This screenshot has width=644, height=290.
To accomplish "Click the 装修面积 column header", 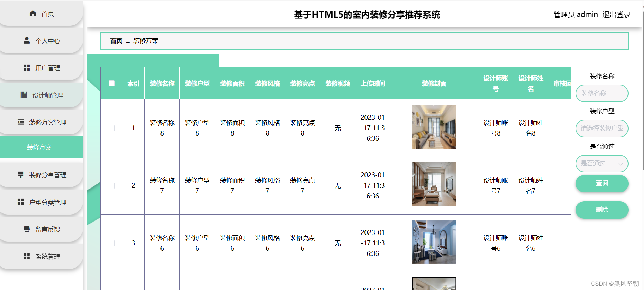I will pos(232,84).
